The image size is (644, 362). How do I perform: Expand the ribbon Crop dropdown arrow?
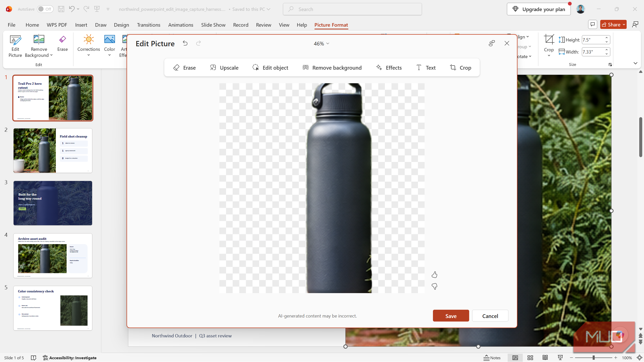[549, 56]
